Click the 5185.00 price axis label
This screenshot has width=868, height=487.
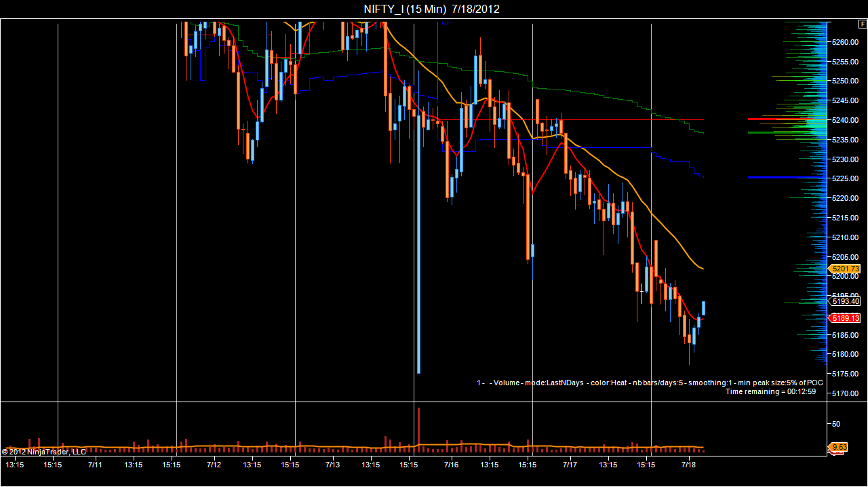pos(845,335)
